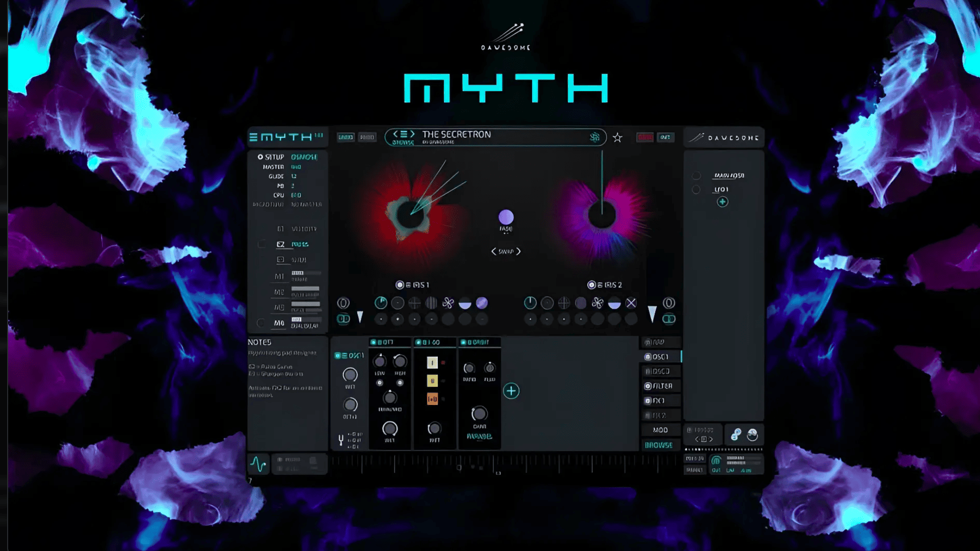Switch to the OSC1 tab
The image size is (980, 551).
(661, 357)
